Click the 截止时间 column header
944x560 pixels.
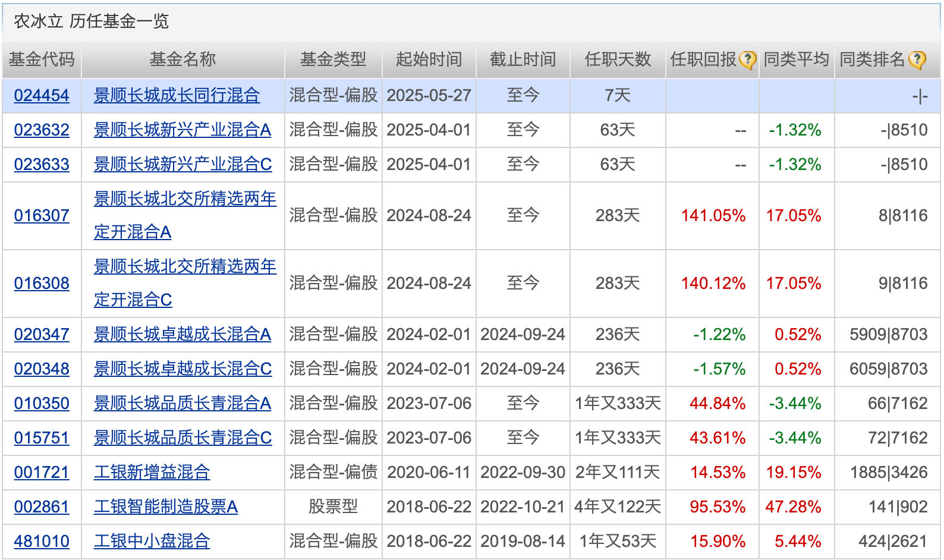pyautogui.click(x=523, y=59)
